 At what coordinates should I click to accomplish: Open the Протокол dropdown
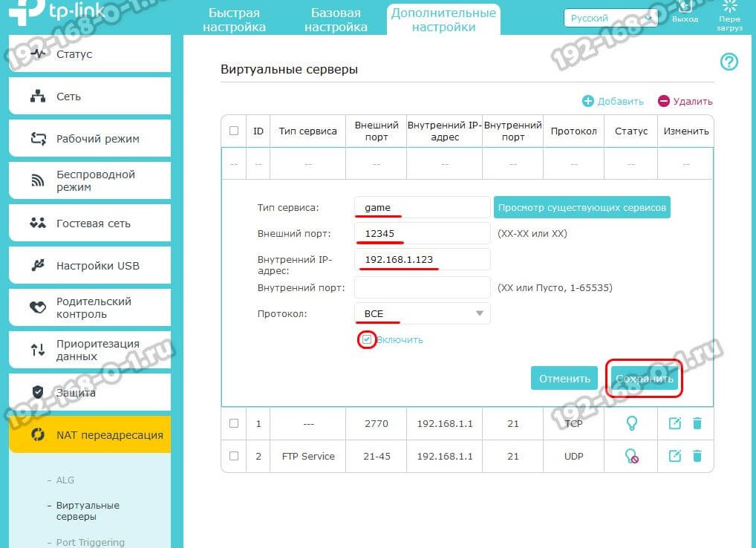(x=423, y=314)
